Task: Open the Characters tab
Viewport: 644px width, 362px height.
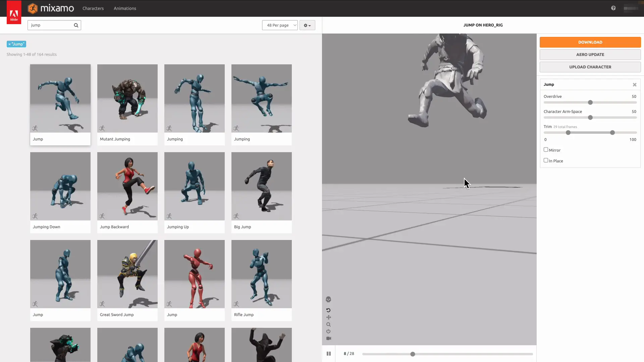Action: [93, 8]
